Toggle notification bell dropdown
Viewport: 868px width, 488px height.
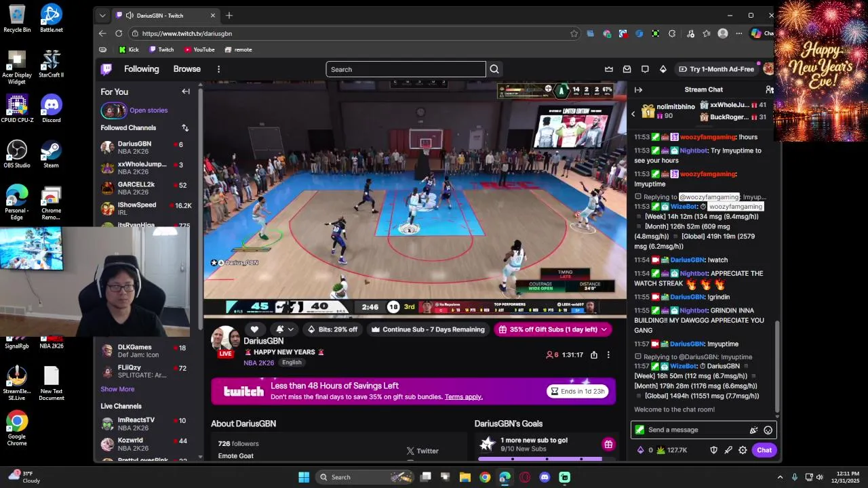(x=285, y=329)
